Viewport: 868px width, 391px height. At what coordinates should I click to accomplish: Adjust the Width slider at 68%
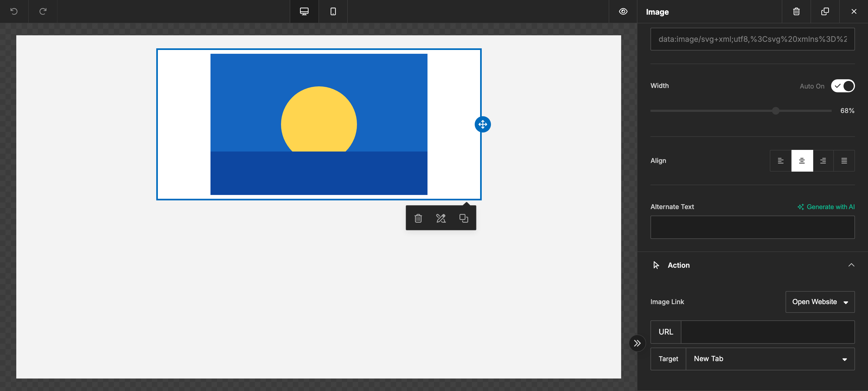click(775, 111)
